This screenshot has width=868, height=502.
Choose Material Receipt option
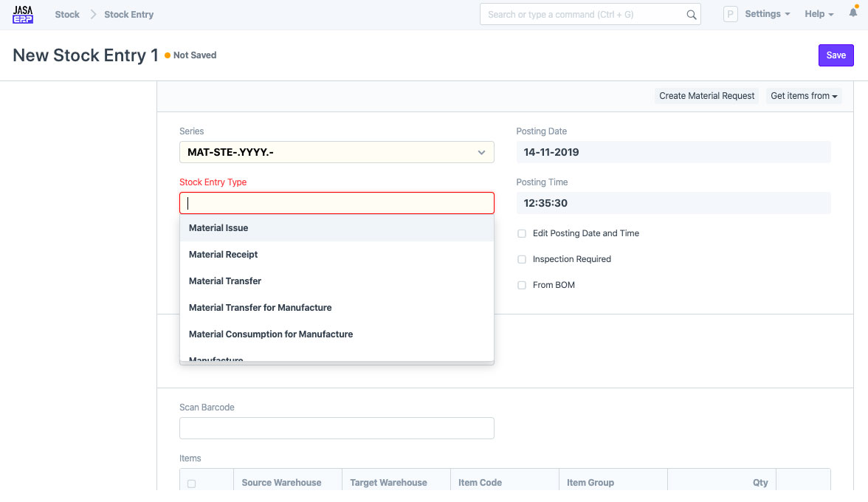[224, 255]
